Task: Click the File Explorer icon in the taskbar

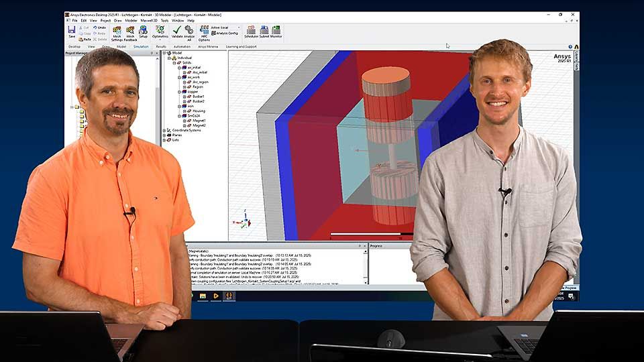Action: point(203,296)
